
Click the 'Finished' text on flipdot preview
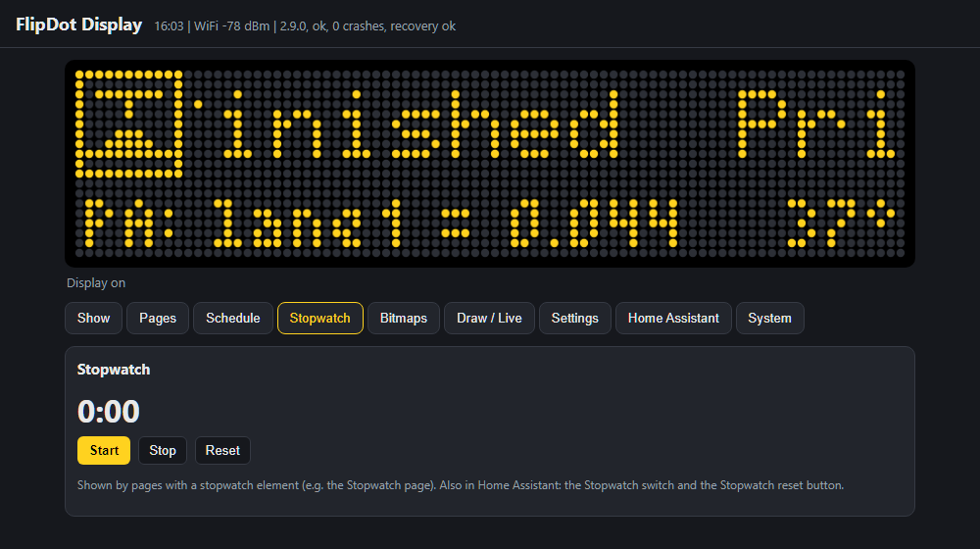(408, 125)
